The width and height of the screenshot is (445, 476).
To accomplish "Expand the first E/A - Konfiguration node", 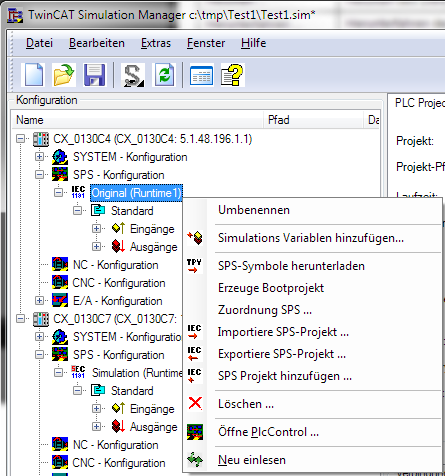I will 39,301.
